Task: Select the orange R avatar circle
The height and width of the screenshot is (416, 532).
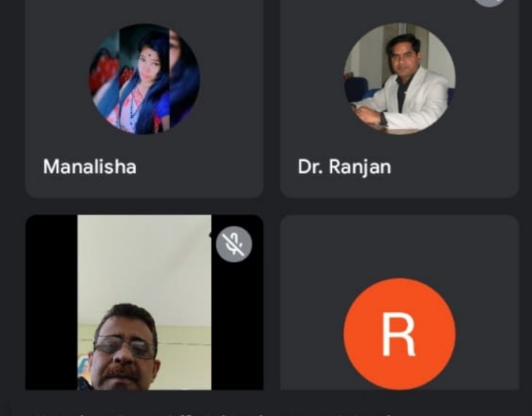Action: click(400, 334)
